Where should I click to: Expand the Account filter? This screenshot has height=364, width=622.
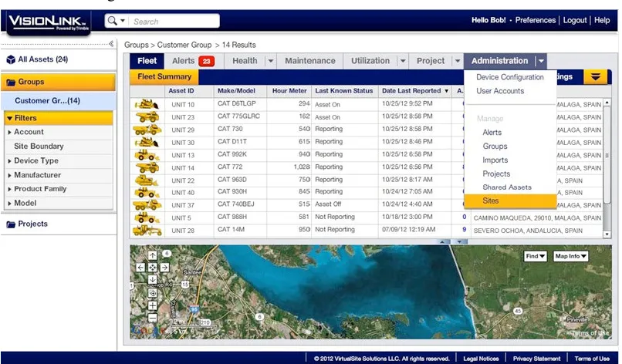pyautogui.click(x=9, y=132)
